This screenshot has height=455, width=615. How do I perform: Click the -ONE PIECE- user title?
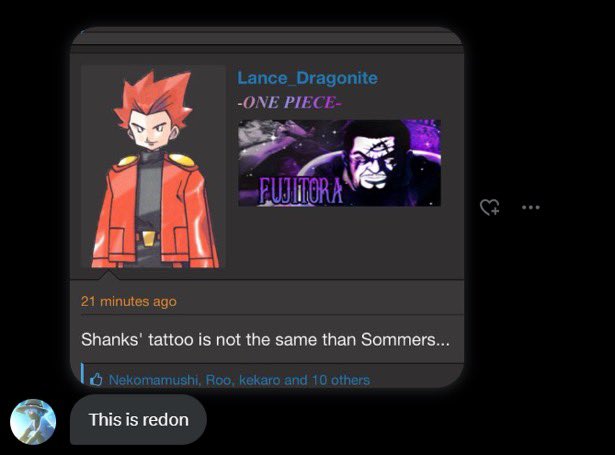pyautogui.click(x=289, y=102)
